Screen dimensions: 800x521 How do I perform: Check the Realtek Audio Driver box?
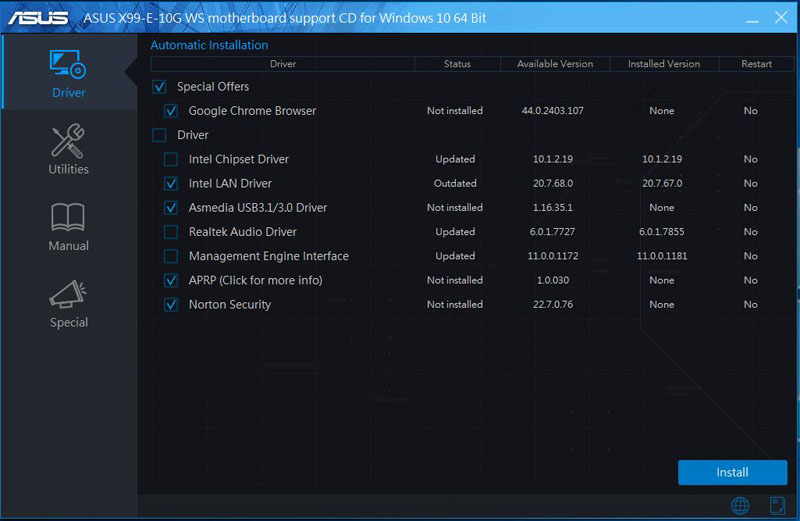point(171,232)
